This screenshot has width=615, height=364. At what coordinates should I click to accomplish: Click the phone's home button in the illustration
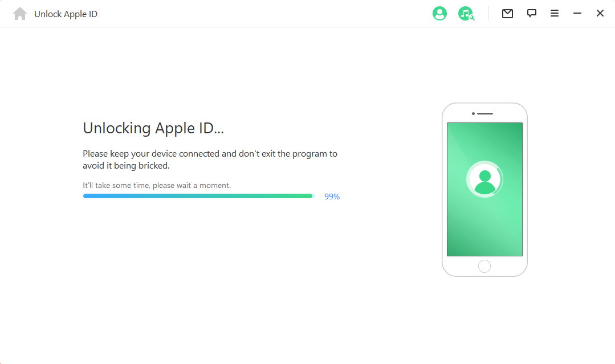pyautogui.click(x=484, y=266)
